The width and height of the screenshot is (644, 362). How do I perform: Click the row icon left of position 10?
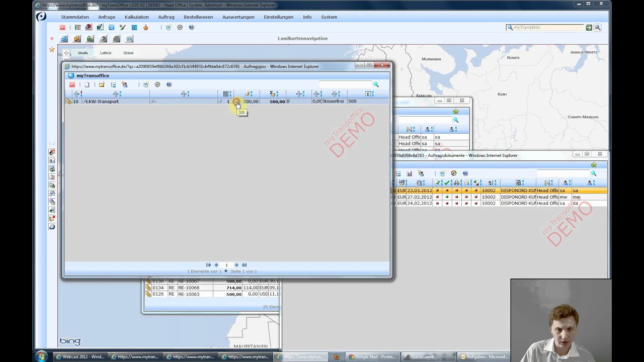pyautogui.click(x=68, y=102)
